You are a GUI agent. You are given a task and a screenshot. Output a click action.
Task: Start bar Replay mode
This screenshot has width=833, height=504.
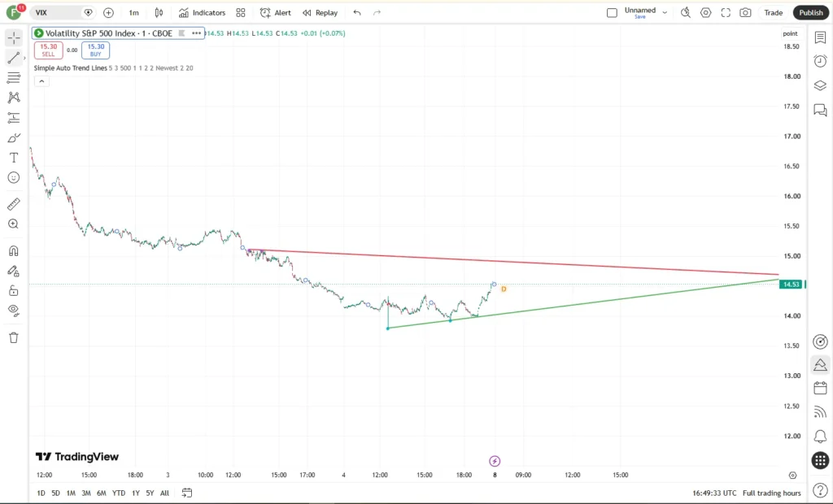click(320, 13)
